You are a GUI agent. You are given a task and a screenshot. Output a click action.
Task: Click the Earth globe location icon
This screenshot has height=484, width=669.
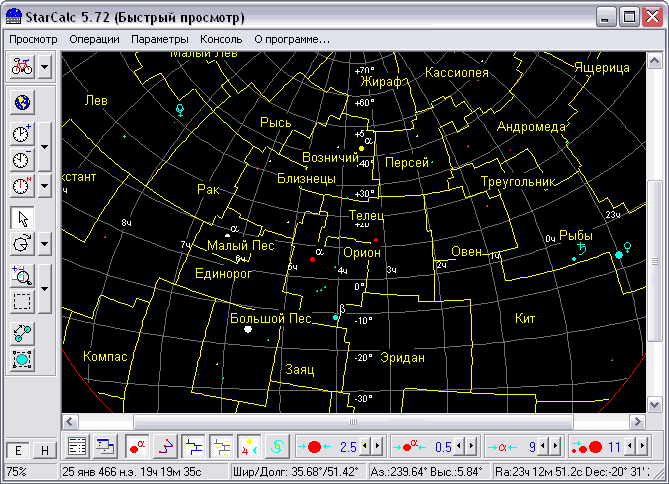(x=22, y=102)
